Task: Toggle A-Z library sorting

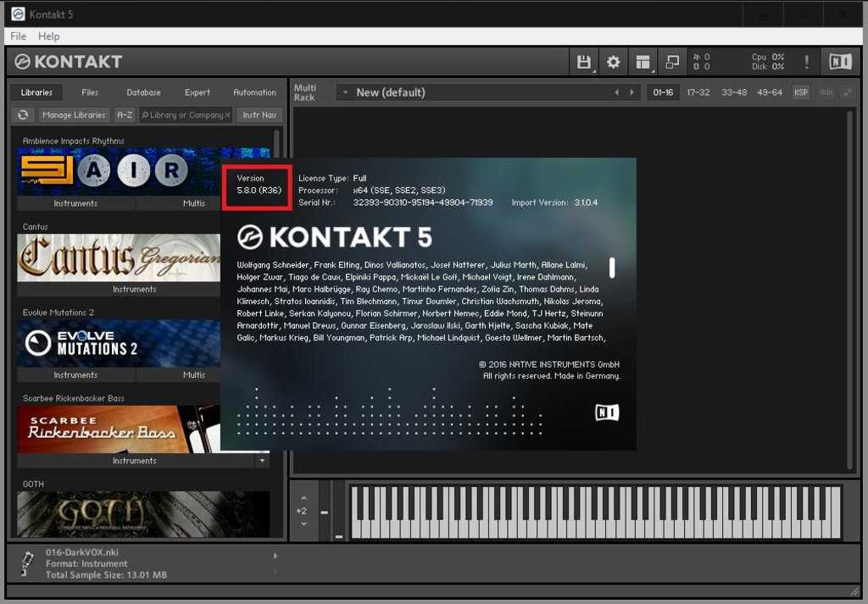Action: click(x=125, y=115)
